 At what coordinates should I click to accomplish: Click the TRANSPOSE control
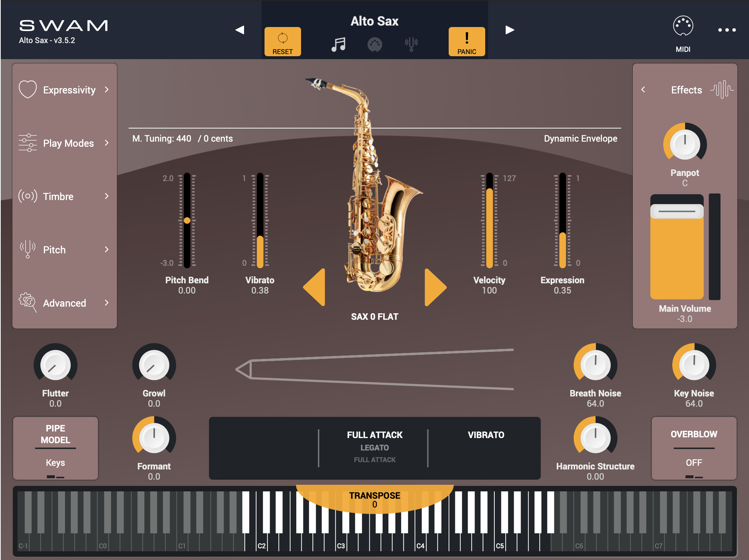(374, 499)
